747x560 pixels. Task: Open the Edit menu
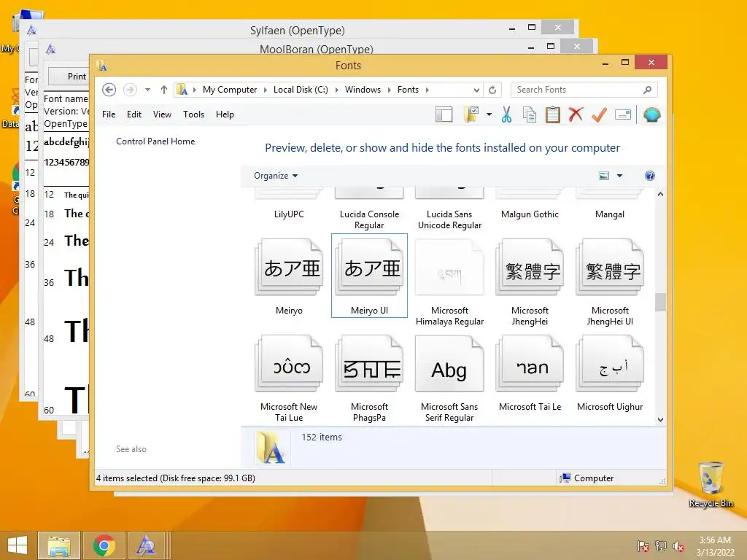134,114
